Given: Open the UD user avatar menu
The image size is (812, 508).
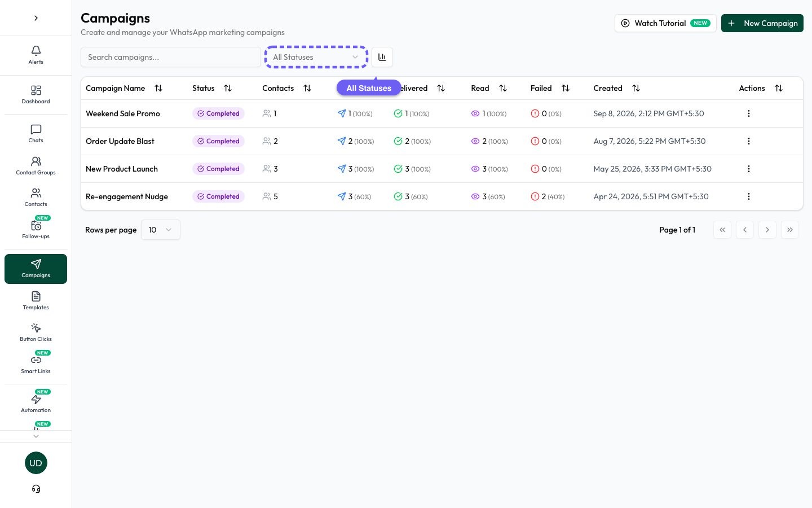Looking at the screenshot, I should click(x=36, y=463).
